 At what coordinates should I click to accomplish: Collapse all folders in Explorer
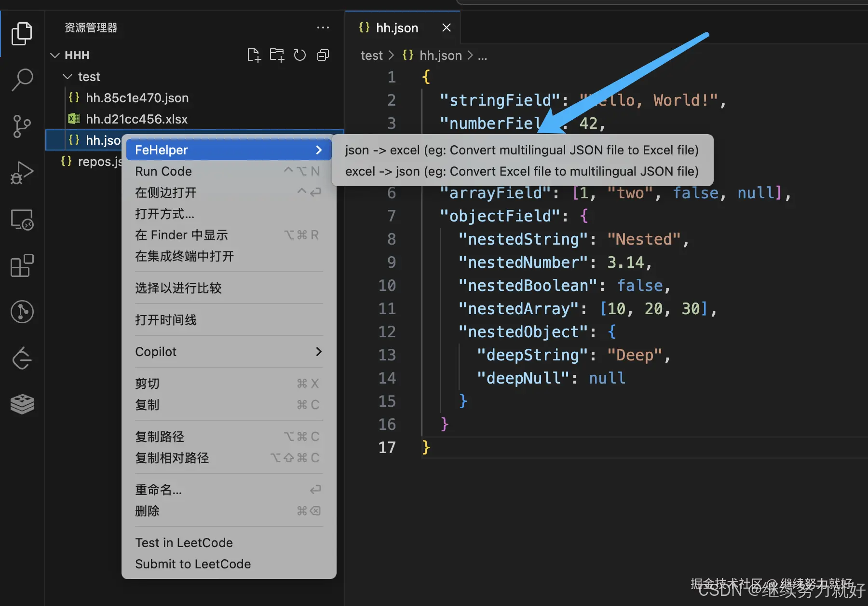click(x=323, y=55)
